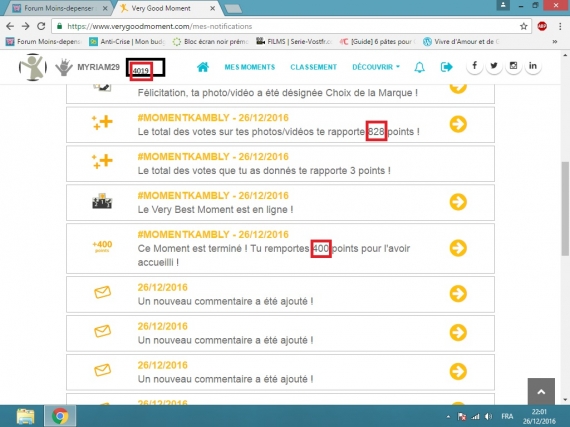Image resolution: width=570 pixels, height=427 pixels.
Task: Open Vivre d'Amour bookmark
Action: point(461,42)
